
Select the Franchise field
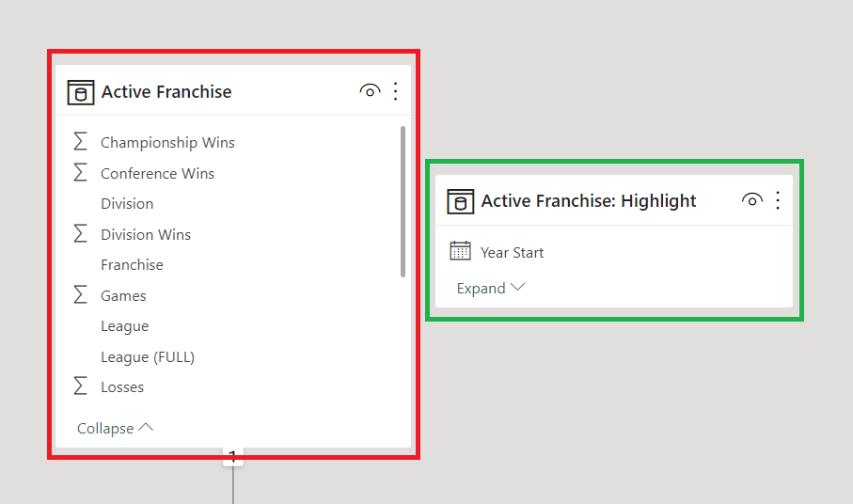tap(132, 265)
